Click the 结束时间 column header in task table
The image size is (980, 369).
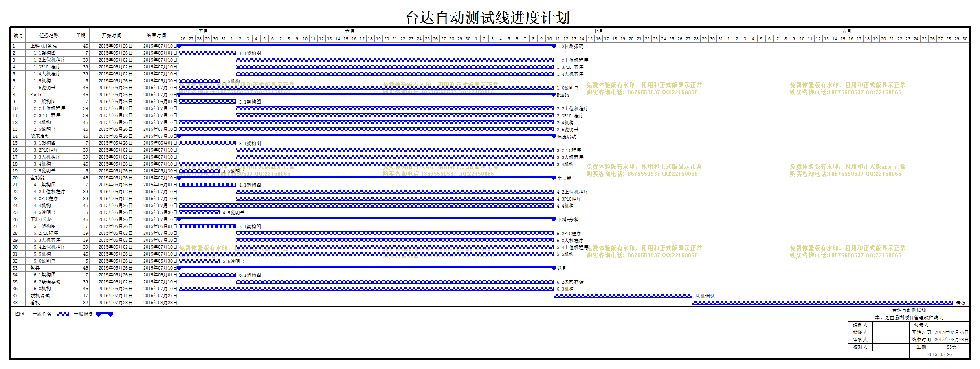[x=156, y=35]
